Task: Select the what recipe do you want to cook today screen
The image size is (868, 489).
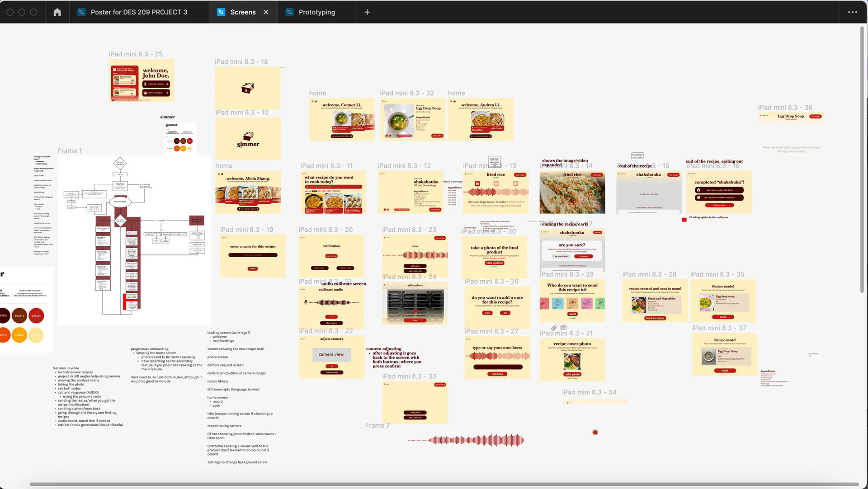Action: [x=333, y=192]
